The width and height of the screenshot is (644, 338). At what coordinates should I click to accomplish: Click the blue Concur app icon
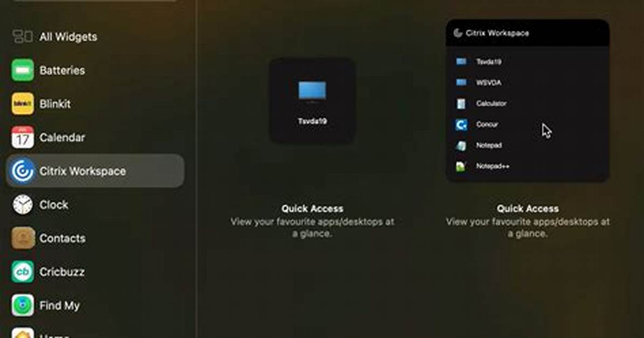461,124
